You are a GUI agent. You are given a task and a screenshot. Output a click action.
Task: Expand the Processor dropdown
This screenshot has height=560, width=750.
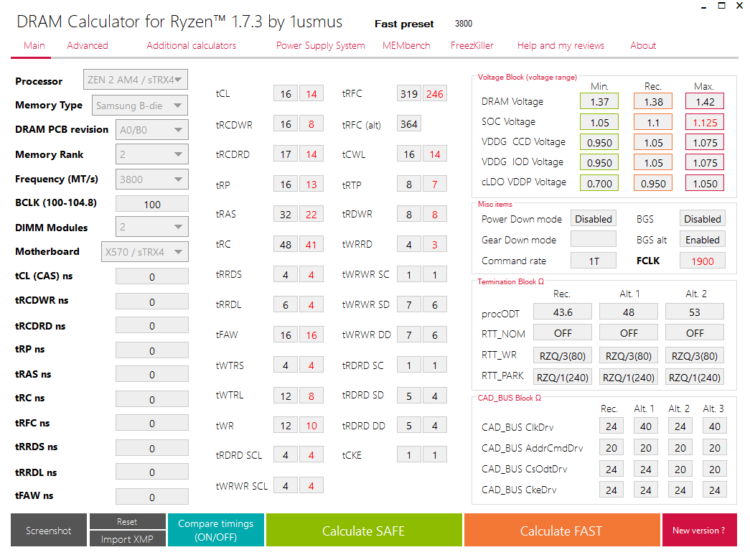pyautogui.click(x=136, y=80)
